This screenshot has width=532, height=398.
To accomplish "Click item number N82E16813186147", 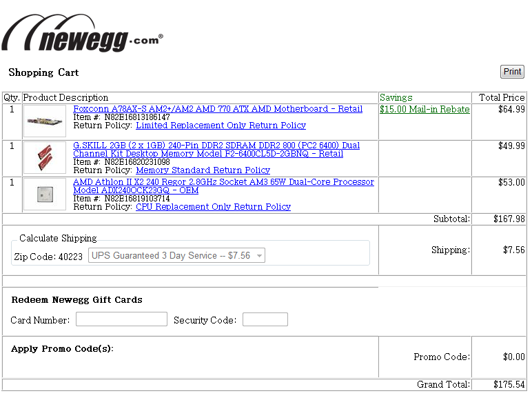I will 137,117.
